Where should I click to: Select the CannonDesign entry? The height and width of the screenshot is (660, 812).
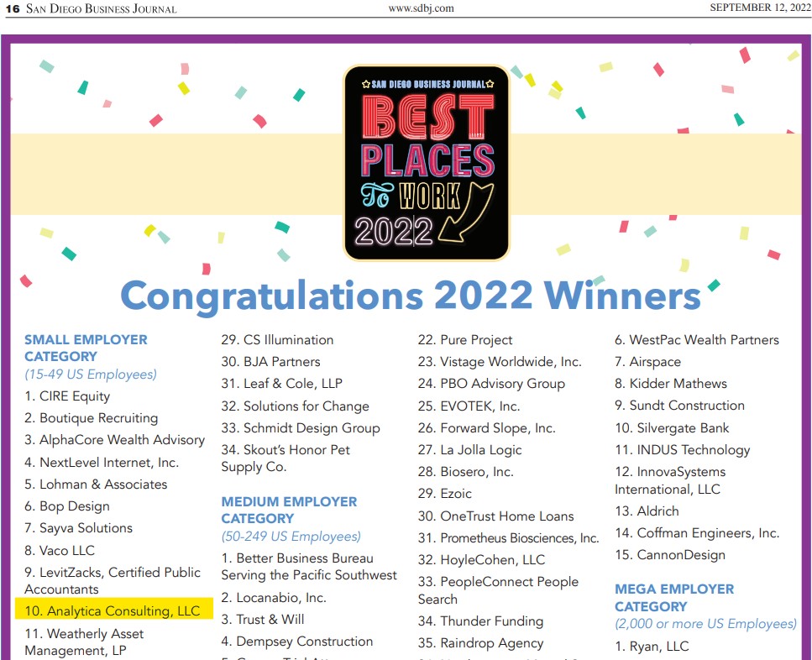(x=670, y=555)
